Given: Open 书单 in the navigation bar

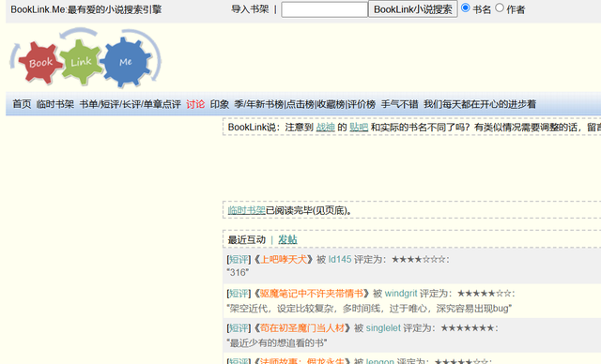Looking at the screenshot, I should pos(88,104).
